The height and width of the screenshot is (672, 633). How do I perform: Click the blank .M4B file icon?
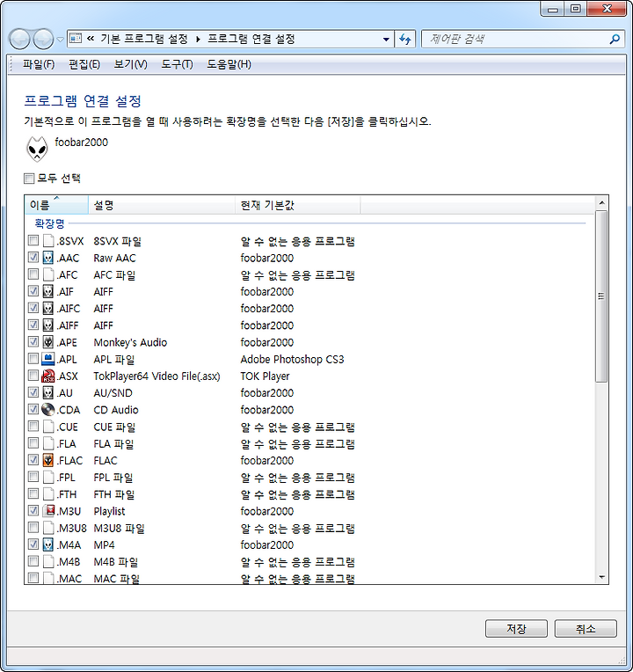pos(48,561)
